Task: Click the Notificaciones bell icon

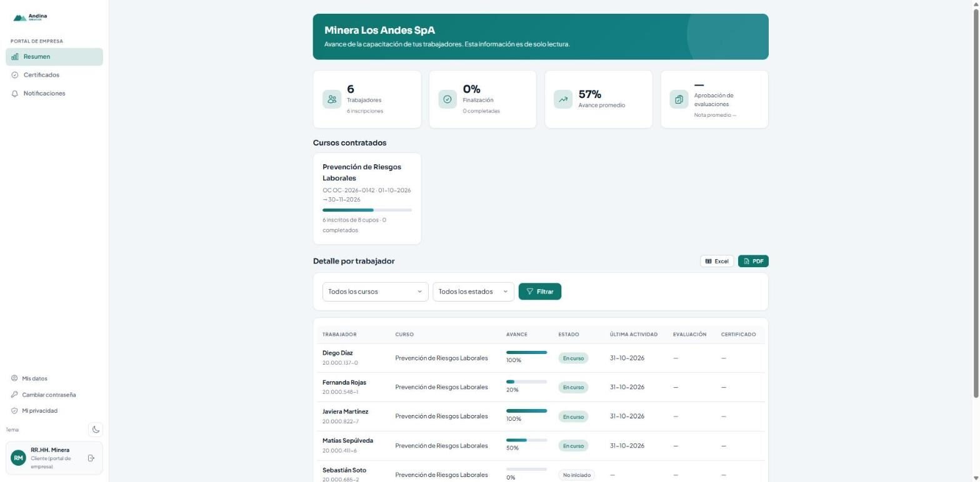Action: 15,94
